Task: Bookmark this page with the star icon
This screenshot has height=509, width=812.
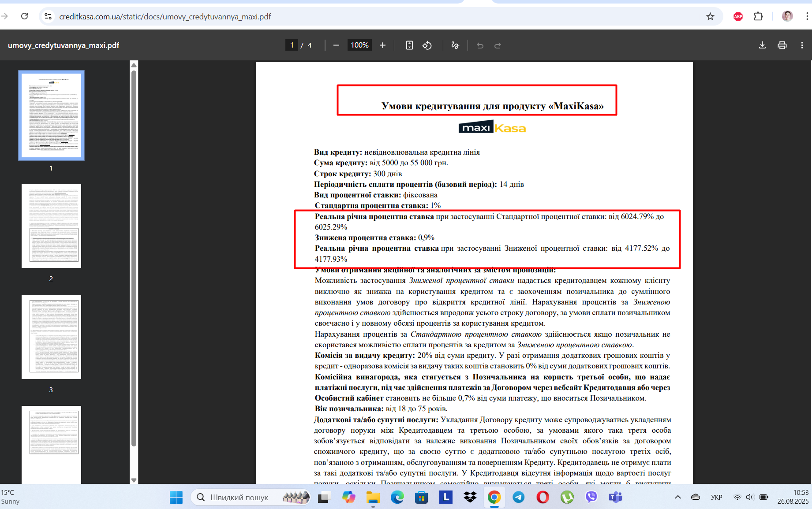Action: [x=710, y=16]
